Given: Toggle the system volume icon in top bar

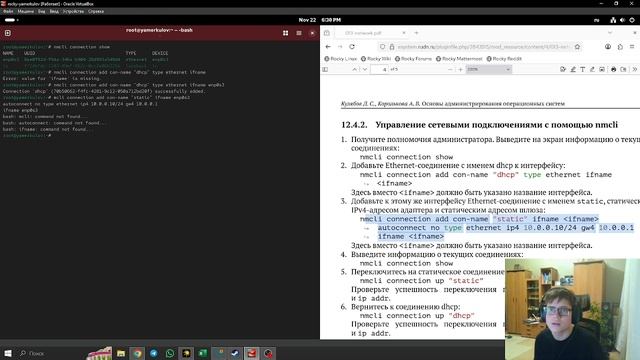Looking at the screenshot, I should 622,20.
